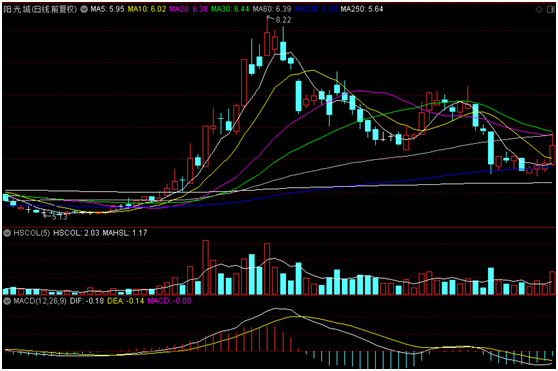Click the magenta MACD: -0.08 value
Image resolution: width=558 pixels, height=371 pixels.
point(169,301)
